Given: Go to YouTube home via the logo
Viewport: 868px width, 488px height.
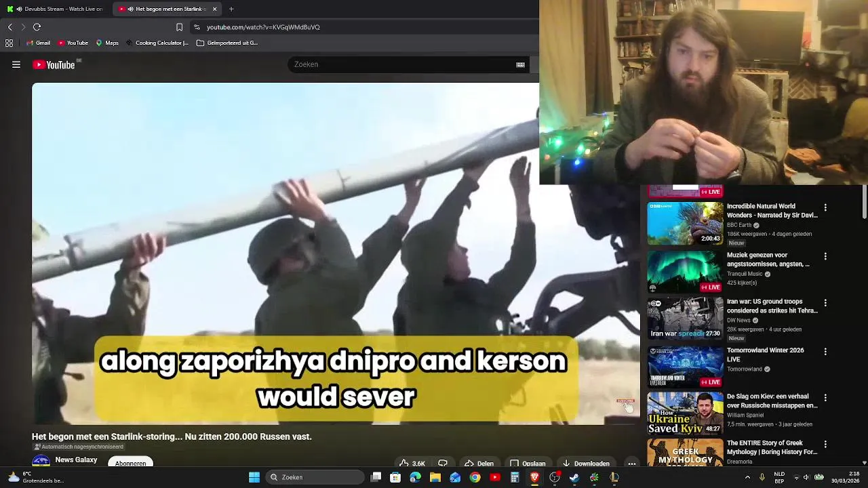Looking at the screenshot, I should pyautogui.click(x=54, y=65).
